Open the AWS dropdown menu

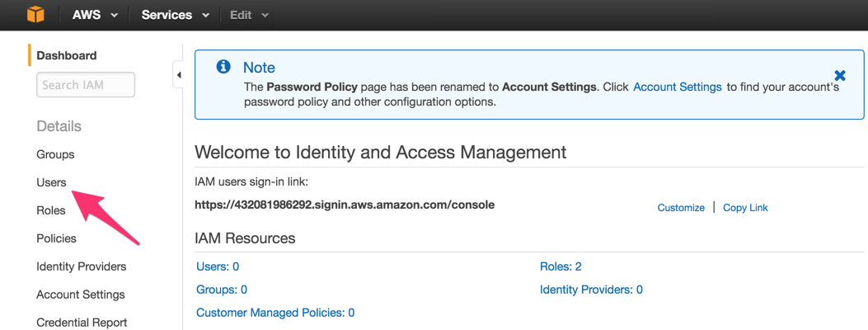(x=96, y=15)
